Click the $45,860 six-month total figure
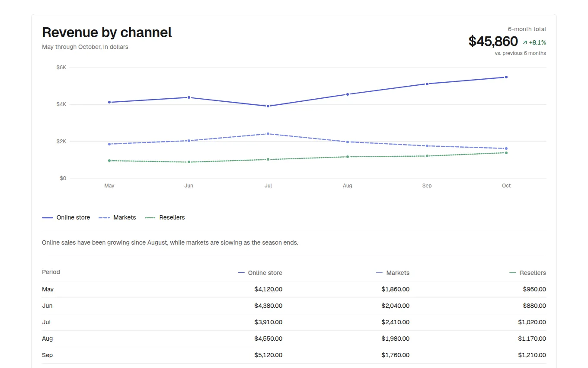Viewport: 588px width, 368px height. (493, 41)
